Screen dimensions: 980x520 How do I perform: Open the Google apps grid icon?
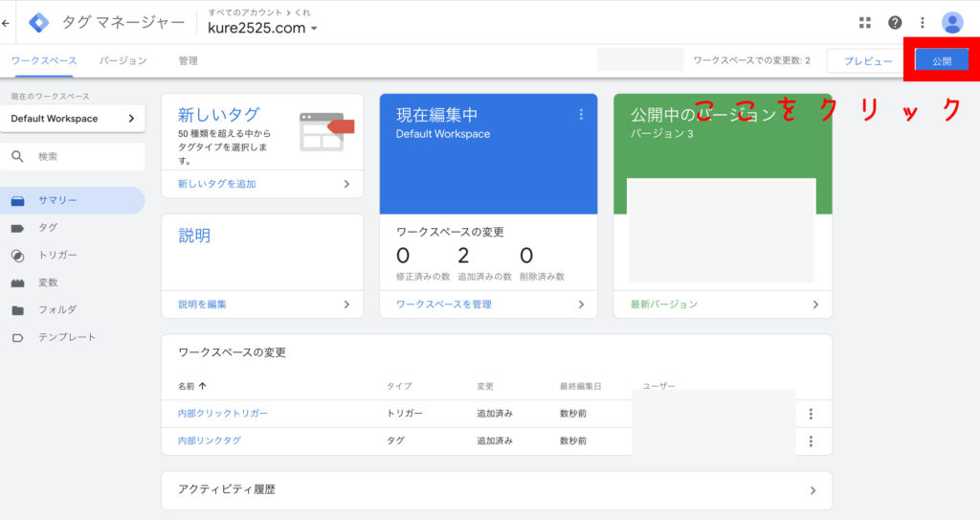pos(865,23)
